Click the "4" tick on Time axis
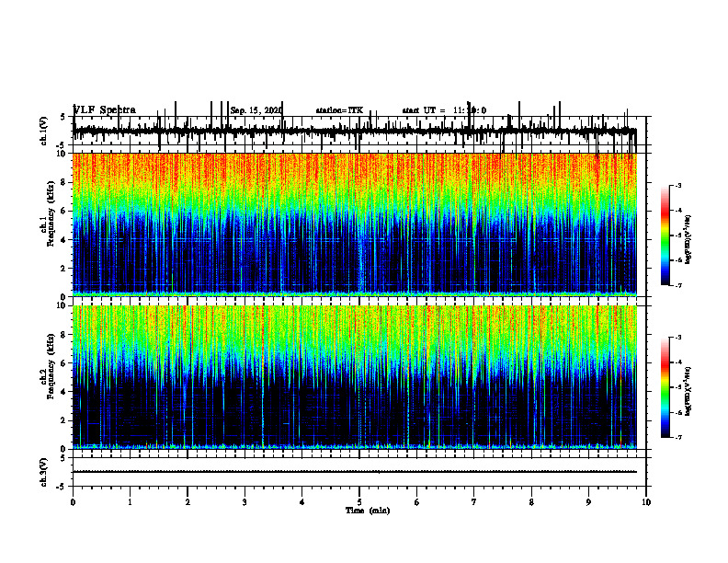This screenshot has height=563, width=728. click(x=301, y=502)
